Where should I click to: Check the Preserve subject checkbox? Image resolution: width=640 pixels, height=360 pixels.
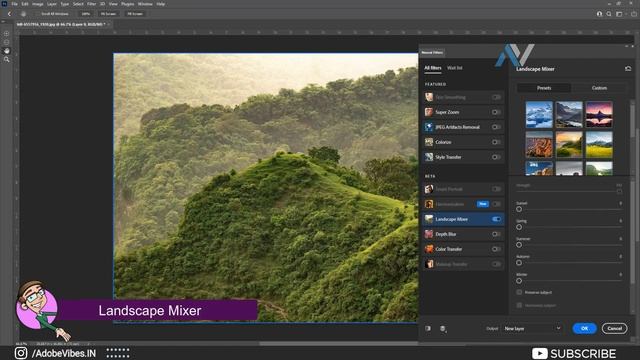pyautogui.click(x=519, y=292)
